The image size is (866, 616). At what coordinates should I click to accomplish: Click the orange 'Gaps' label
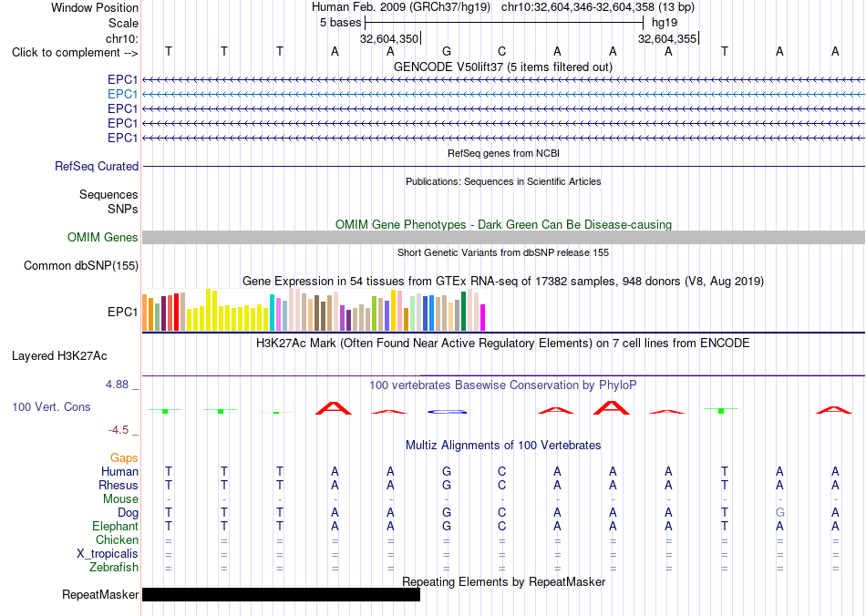pos(124,457)
